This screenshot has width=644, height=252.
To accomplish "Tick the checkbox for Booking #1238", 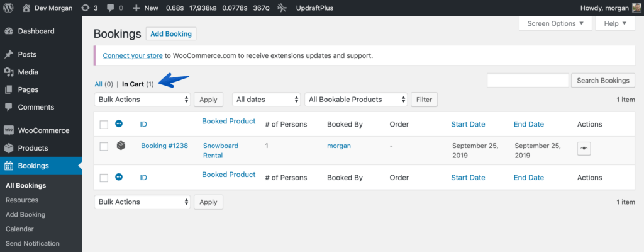I will point(104,146).
